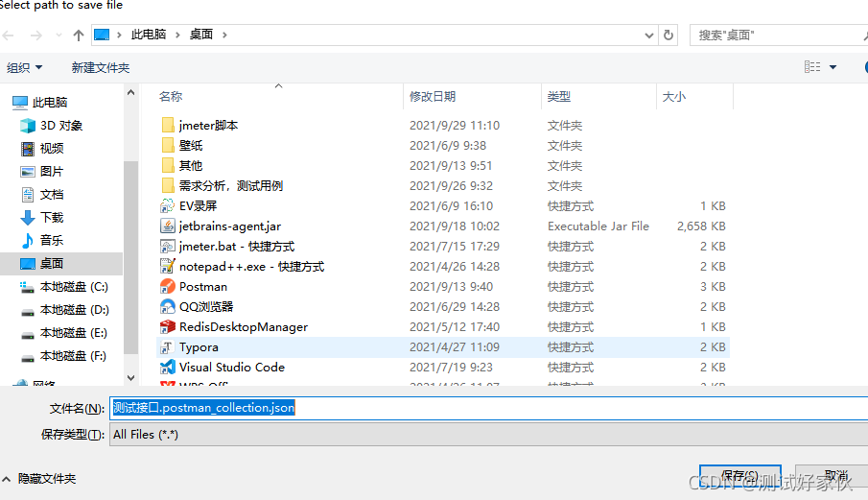Sort by 大小 column header
Screen dimensions: 868x500
coord(673,96)
